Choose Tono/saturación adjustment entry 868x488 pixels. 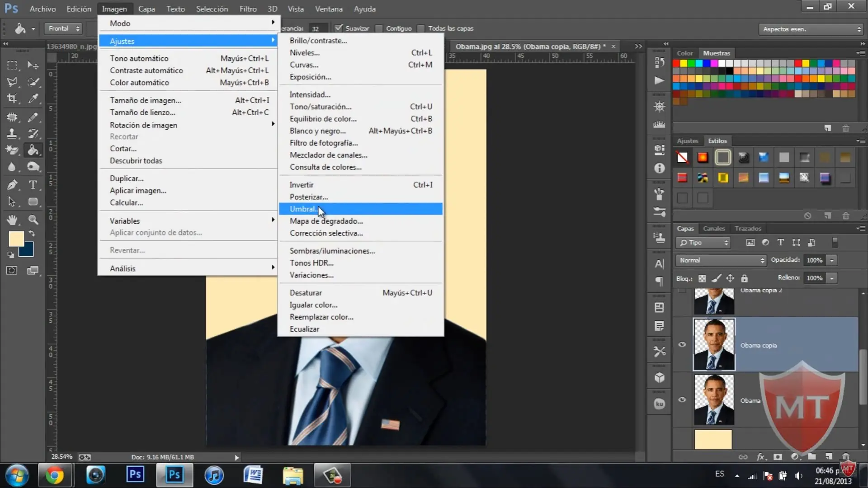click(360, 107)
